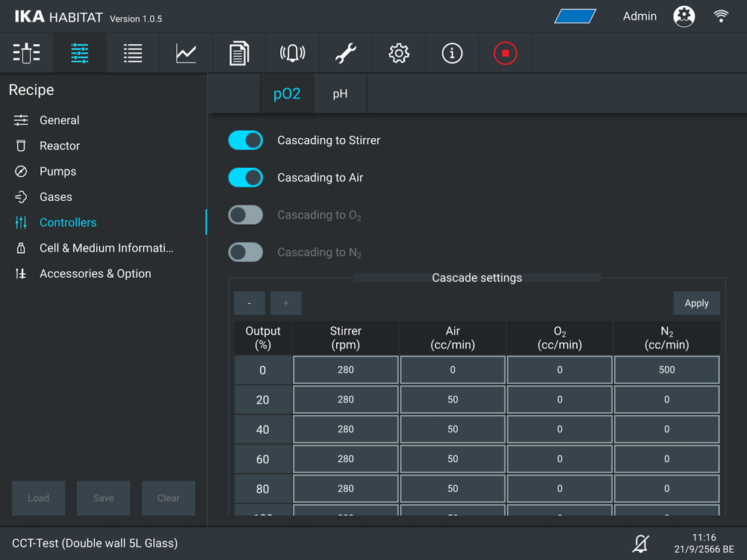Click the Cascade settings heading
This screenshot has height=560, width=747.
point(477,278)
